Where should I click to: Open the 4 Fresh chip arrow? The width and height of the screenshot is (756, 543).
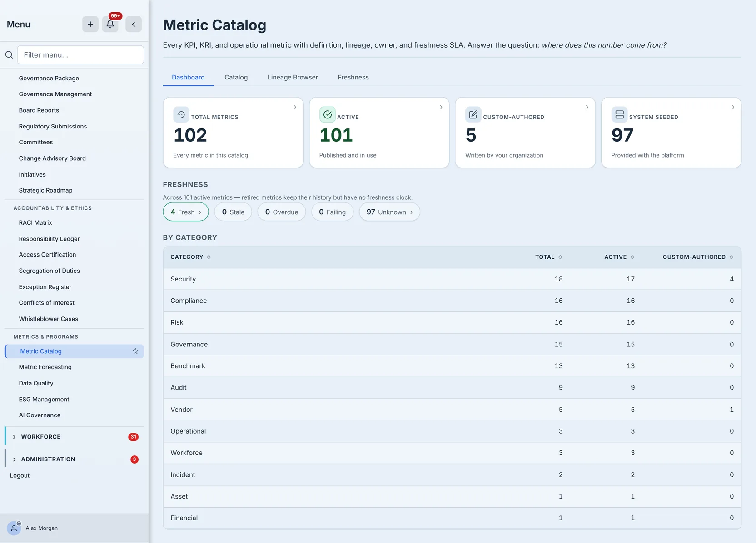[200, 212]
